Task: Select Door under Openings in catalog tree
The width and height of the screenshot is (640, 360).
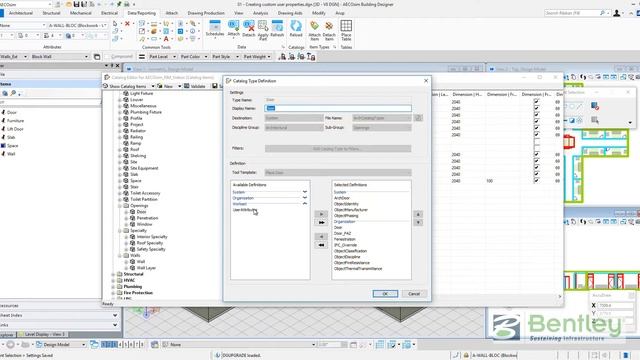Action: 141,212
